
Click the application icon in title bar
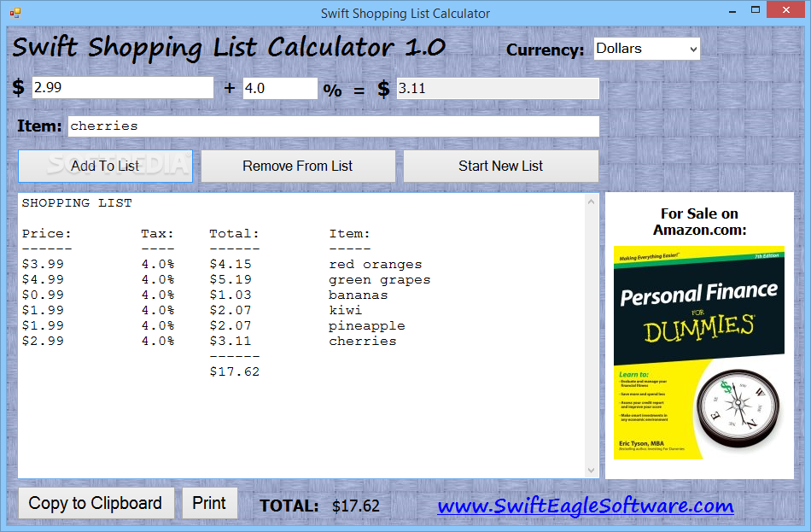pos(15,13)
